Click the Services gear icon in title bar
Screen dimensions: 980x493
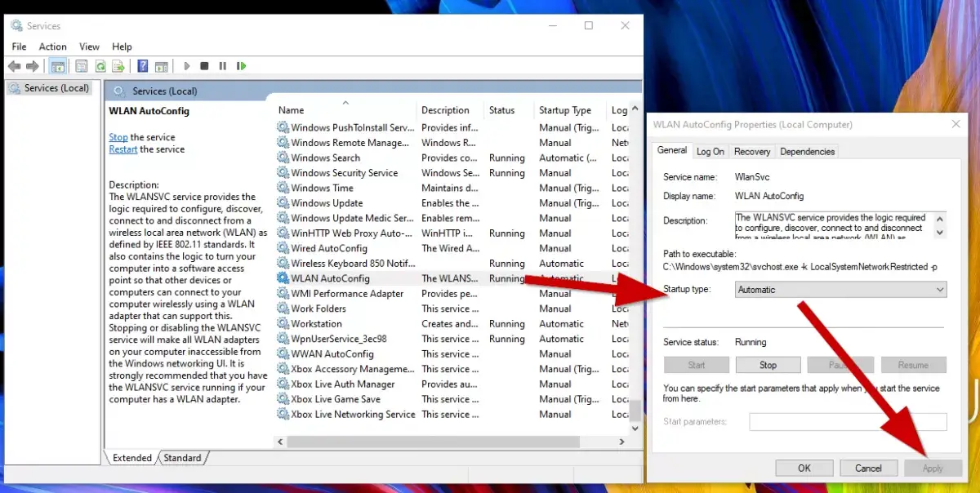pyautogui.click(x=16, y=26)
